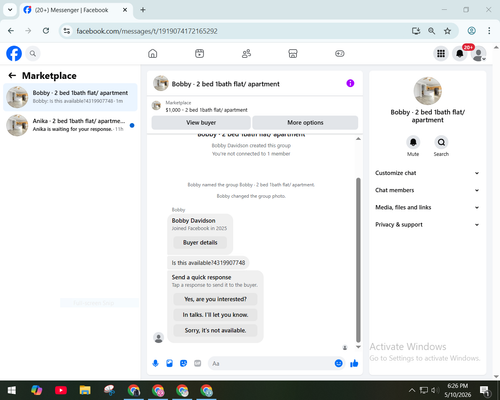Send quick reply Sorry, it's not available.
The image size is (500, 400).
[x=215, y=330]
